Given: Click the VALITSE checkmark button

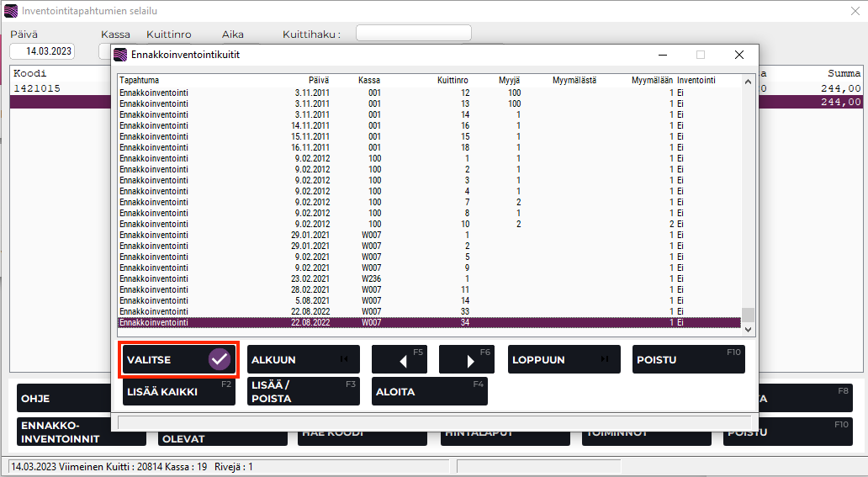Looking at the screenshot, I should [x=179, y=359].
